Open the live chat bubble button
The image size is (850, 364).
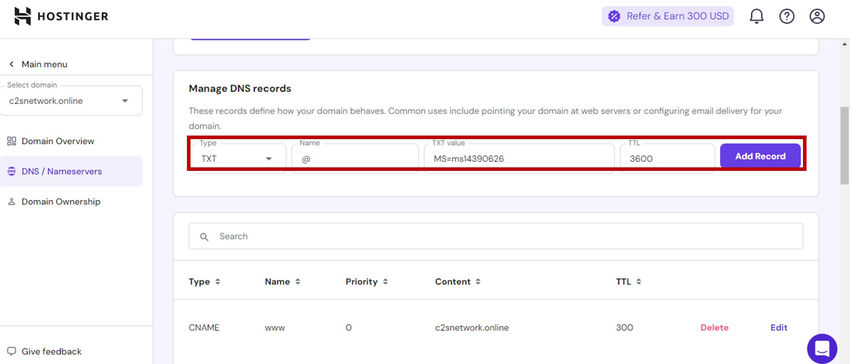pos(822,348)
